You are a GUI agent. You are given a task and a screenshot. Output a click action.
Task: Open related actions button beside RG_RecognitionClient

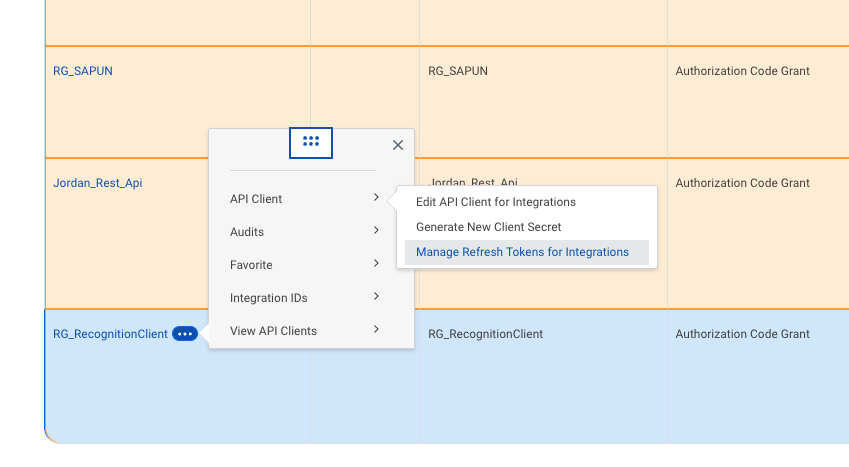click(x=185, y=334)
